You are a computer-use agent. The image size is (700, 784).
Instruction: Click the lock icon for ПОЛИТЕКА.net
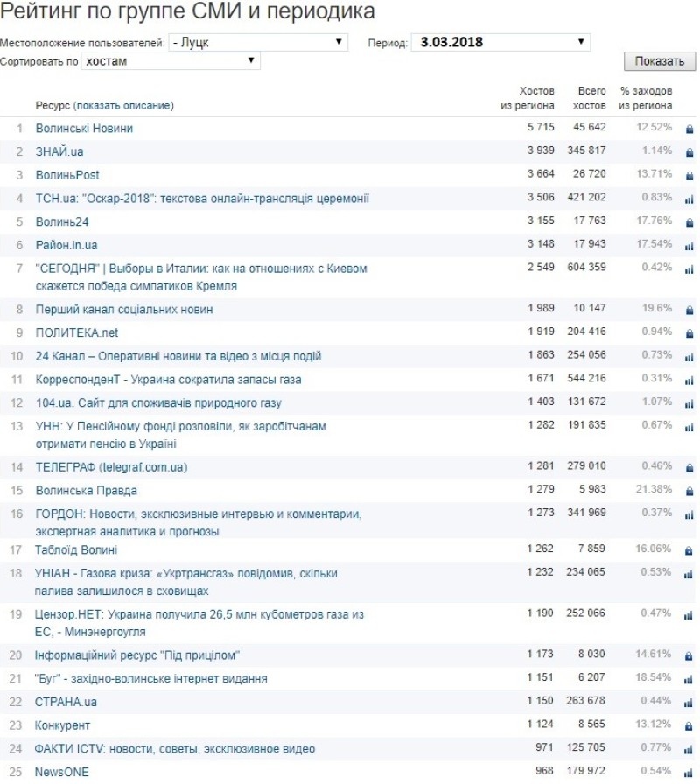pyautogui.click(x=689, y=333)
